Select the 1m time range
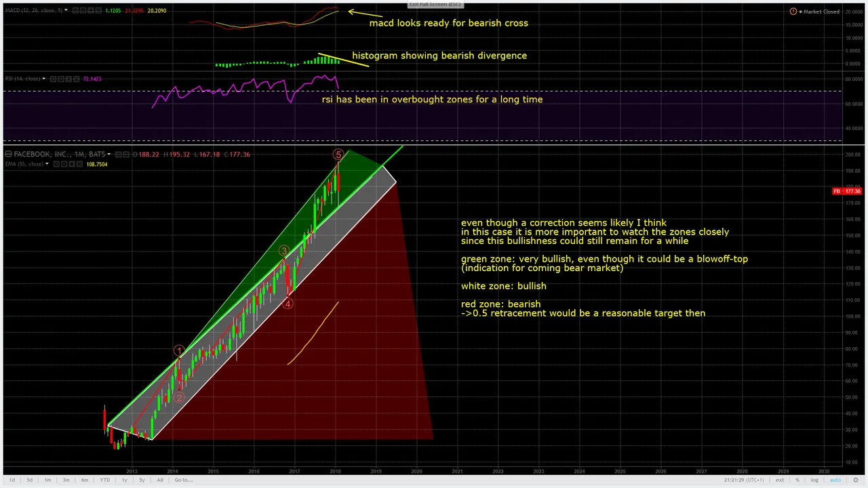 (47, 480)
